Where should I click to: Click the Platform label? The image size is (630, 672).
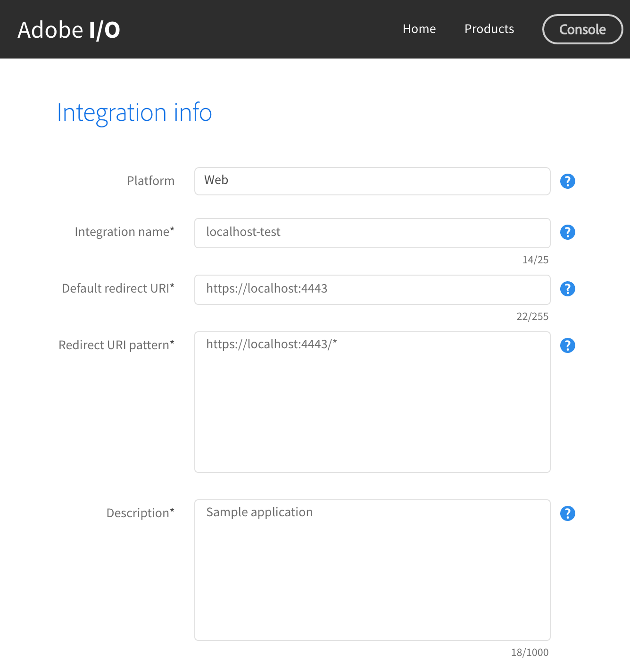150,181
